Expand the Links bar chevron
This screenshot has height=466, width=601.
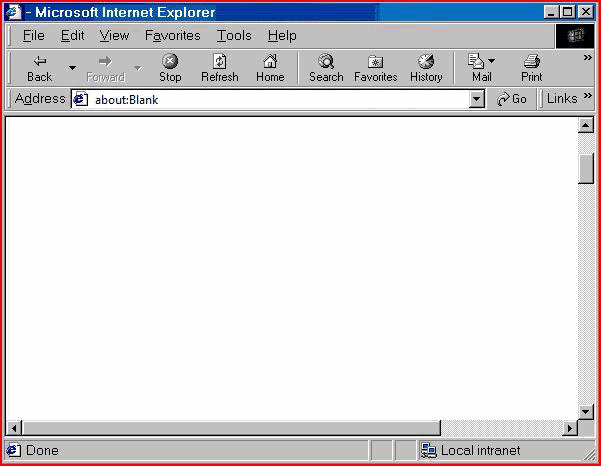point(587,95)
